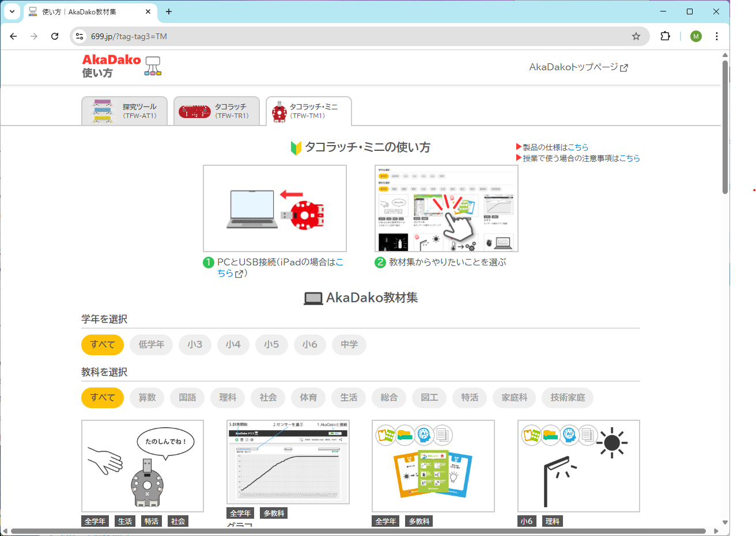
Task: Bookmark this page with the star icon
Action: 636,36
